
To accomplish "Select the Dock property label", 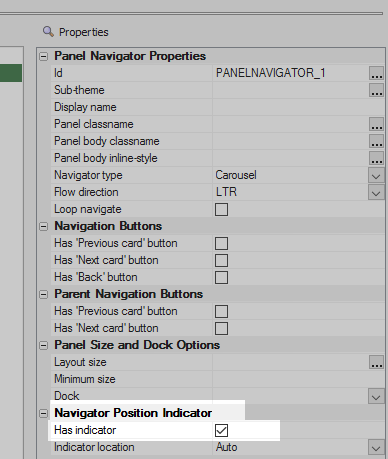I will [67, 396].
